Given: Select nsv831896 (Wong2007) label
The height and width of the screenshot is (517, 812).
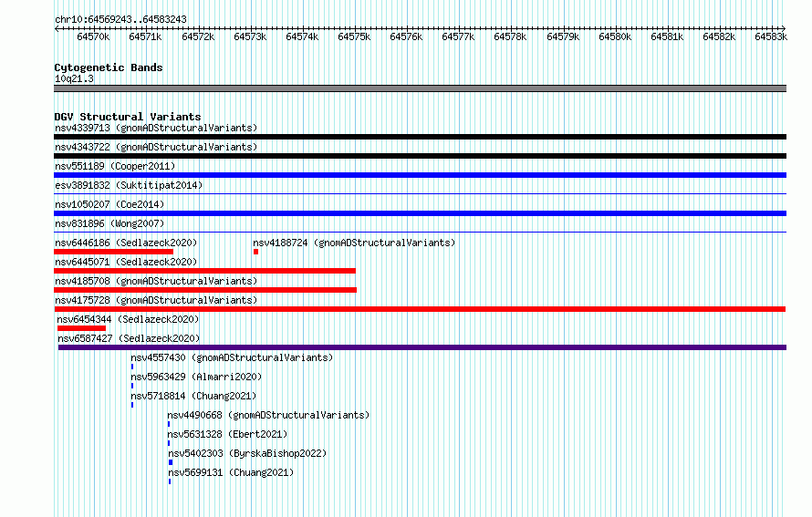Looking at the screenshot, I should [x=109, y=223].
